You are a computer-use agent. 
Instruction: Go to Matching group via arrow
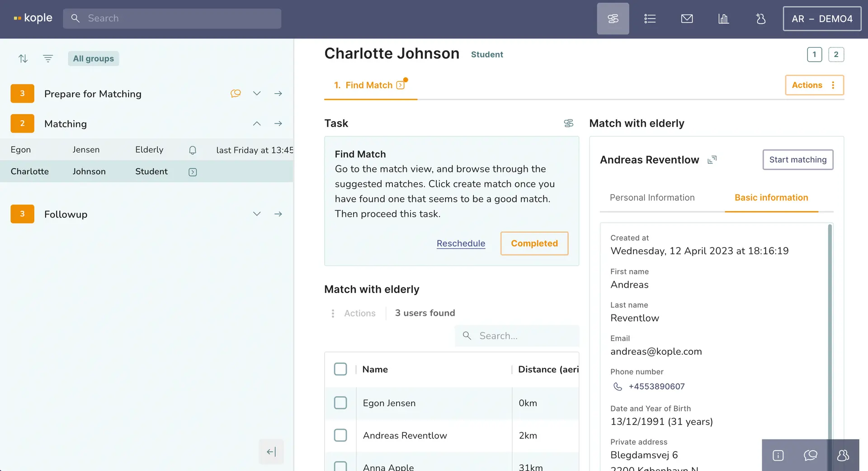pyautogui.click(x=278, y=124)
